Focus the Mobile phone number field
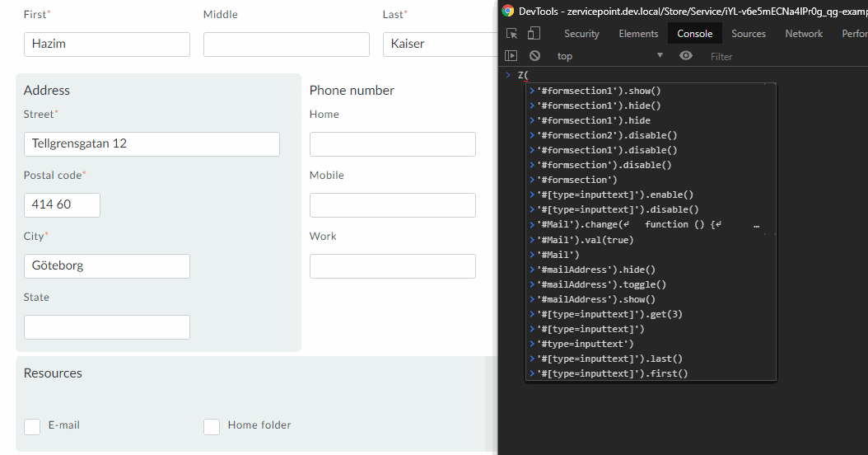Viewport: 868px width, 455px height. tap(392, 205)
